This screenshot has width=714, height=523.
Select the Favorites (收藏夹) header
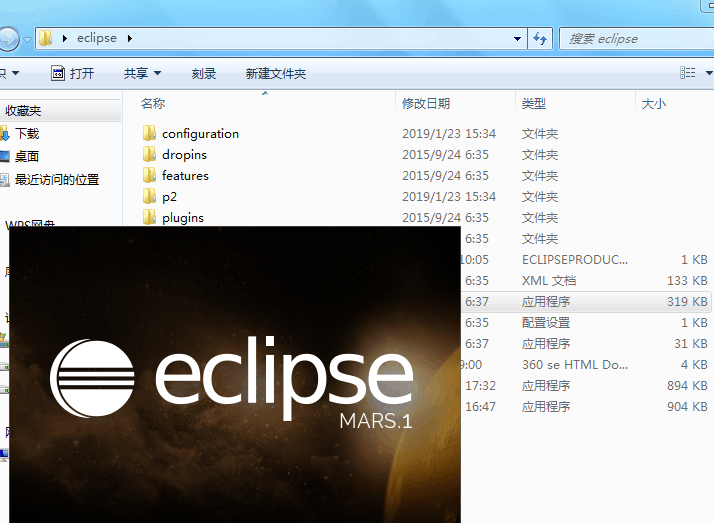23,111
